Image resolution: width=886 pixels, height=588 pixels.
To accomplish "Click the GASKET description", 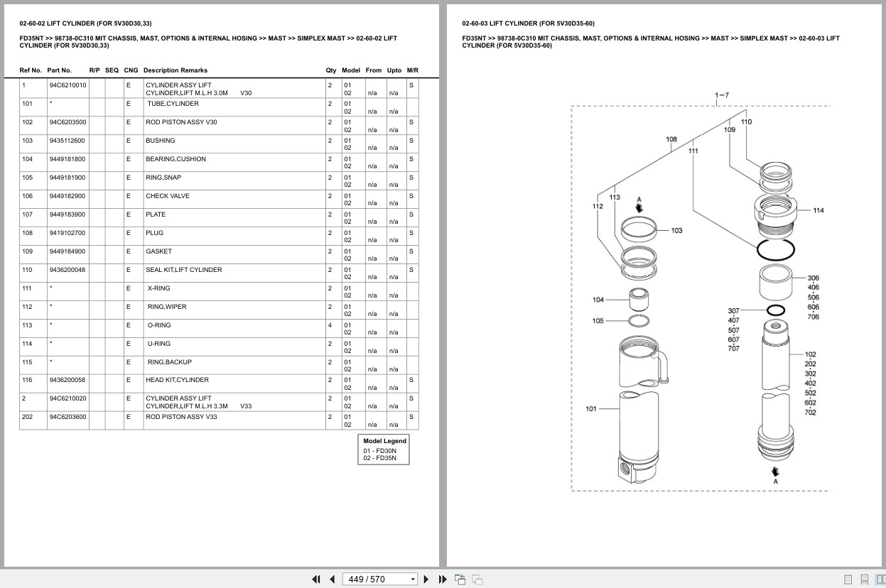I will (158, 251).
